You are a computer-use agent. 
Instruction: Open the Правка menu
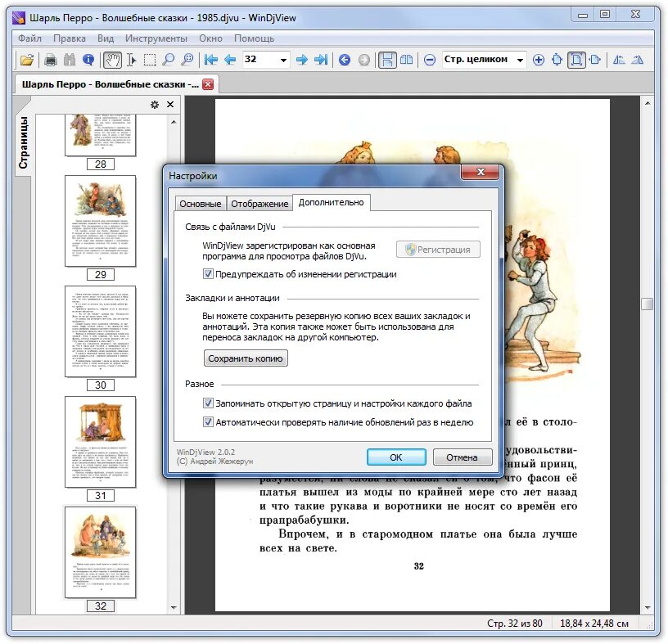70,38
